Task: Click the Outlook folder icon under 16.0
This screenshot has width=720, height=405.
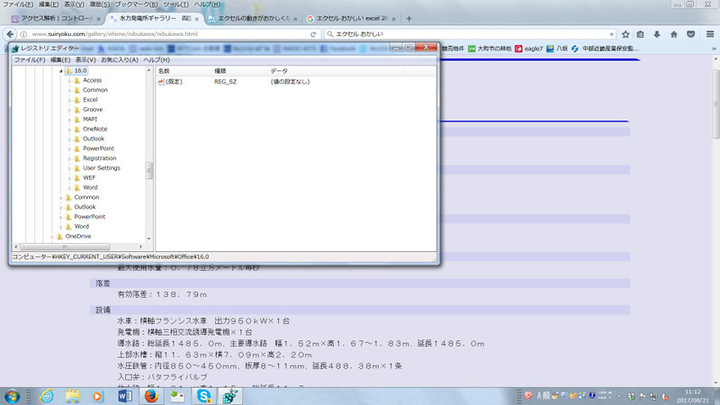Action: 76,139
